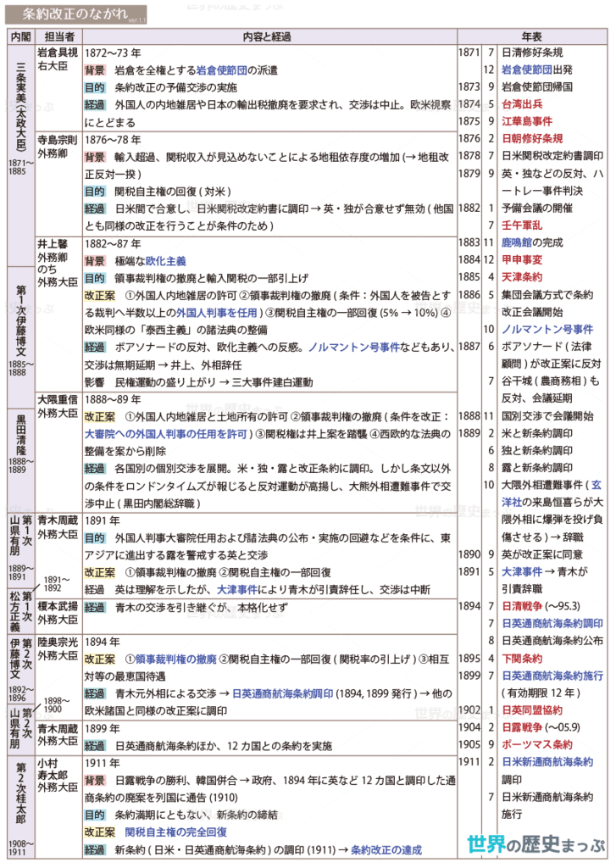The image size is (616, 868).
Task: Click the "改正案" tag in 大隈重信 row
Action: (x=100, y=416)
